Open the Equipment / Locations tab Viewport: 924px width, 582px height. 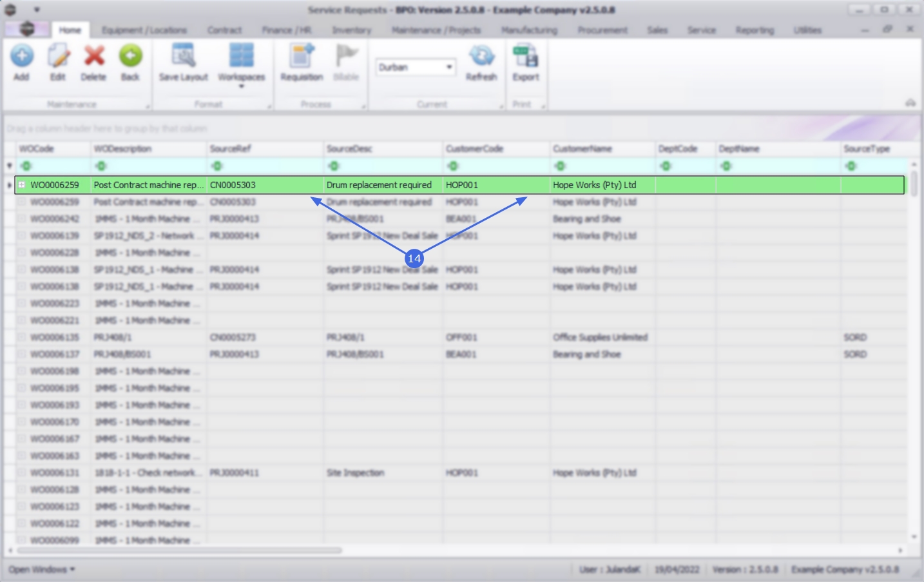pyautogui.click(x=144, y=30)
